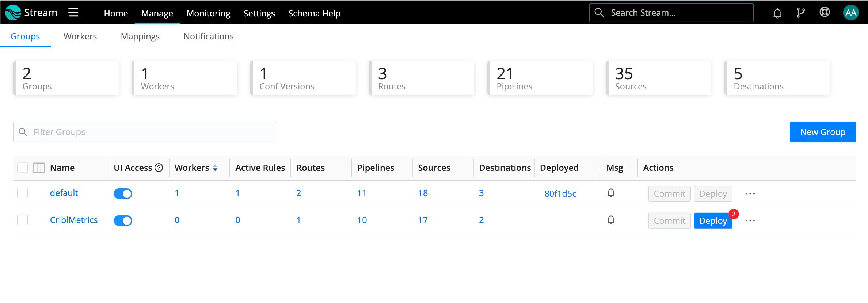
Task: Switch to the Workers tab
Action: tap(80, 37)
